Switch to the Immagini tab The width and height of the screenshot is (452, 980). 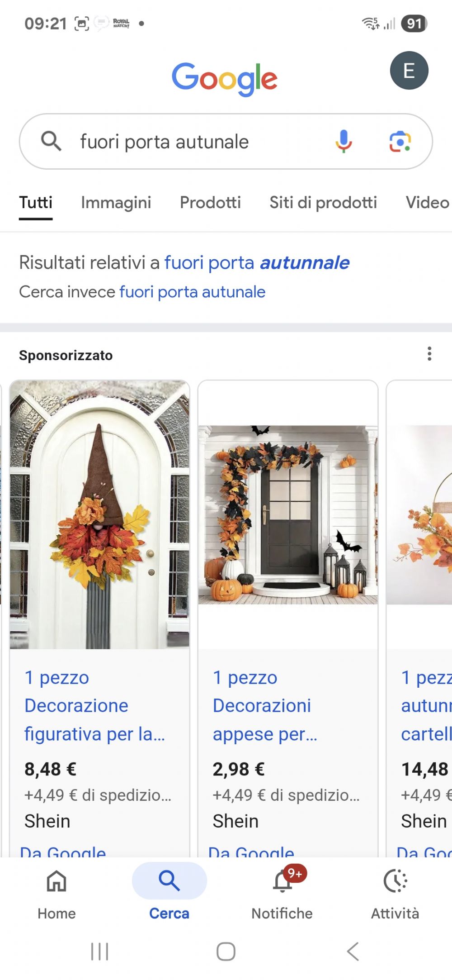(116, 202)
